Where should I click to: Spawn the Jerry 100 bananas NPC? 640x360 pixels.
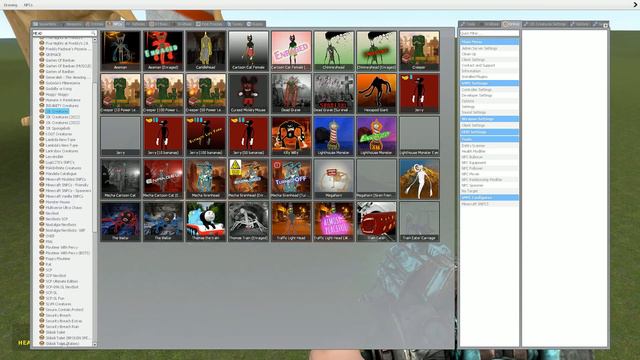coord(206,136)
